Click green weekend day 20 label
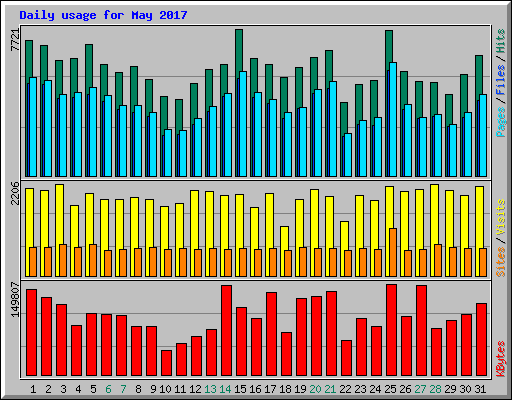This screenshot has width=512, height=400. pos(315,389)
